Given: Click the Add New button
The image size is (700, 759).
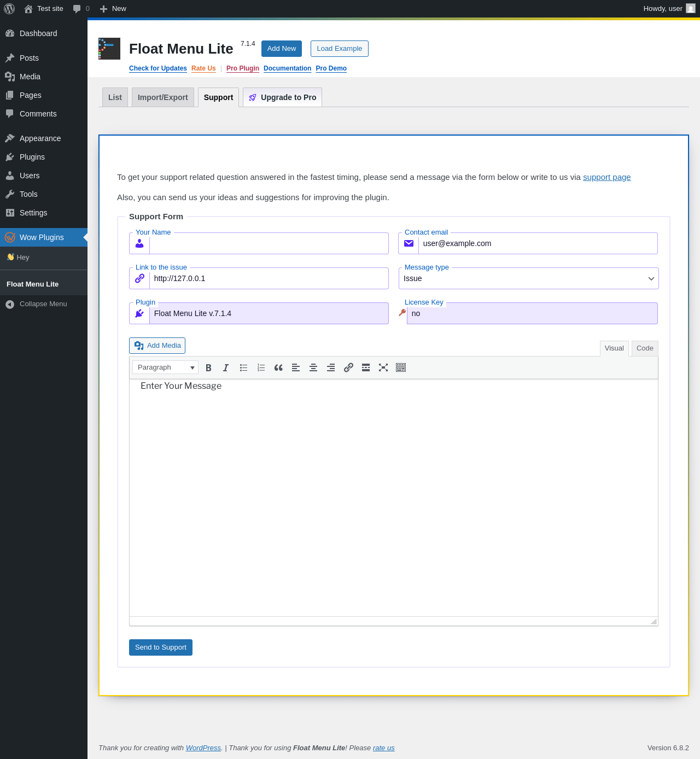Looking at the screenshot, I should [x=282, y=49].
